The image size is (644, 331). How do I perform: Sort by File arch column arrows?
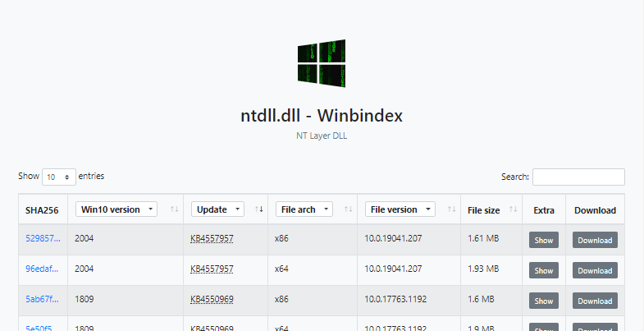(349, 209)
